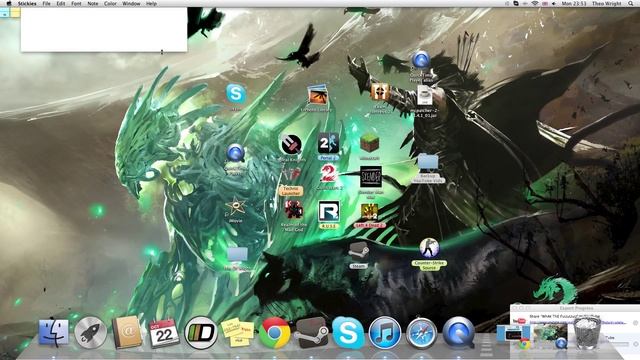640x360 pixels.
Task: Open the Trash in the Dock
Action: tap(587, 332)
